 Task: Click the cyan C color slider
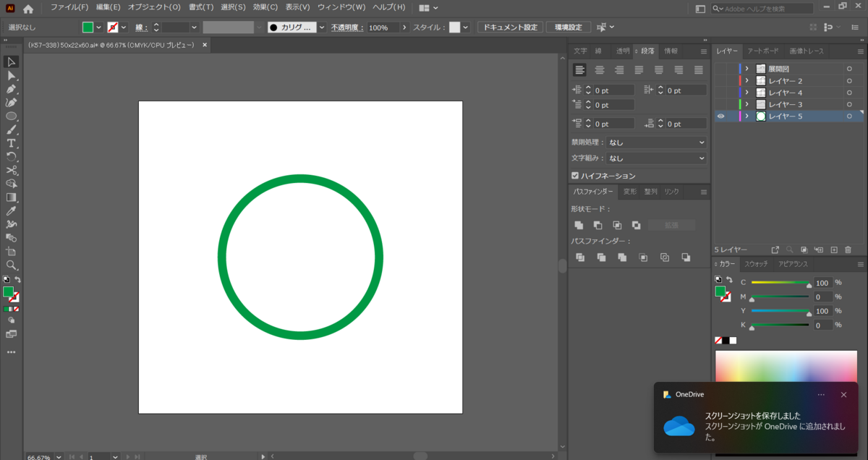click(780, 283)
